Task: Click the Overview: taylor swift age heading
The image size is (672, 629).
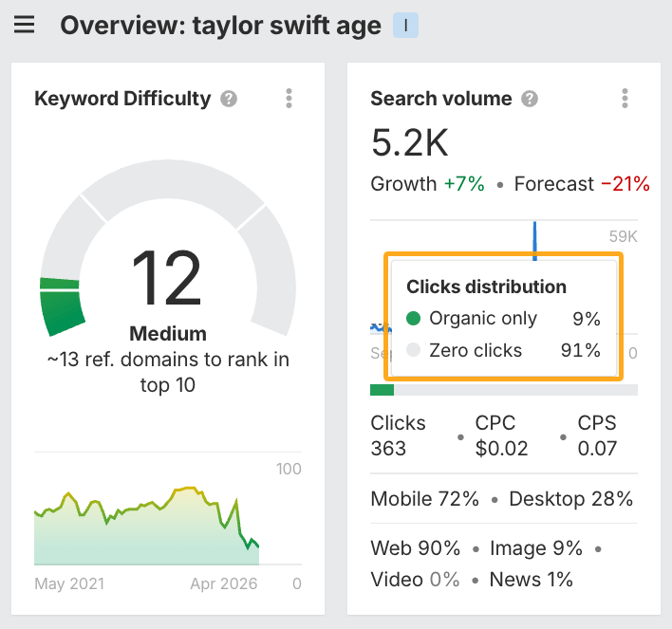Action: pyautogui.click(x=221, y=26)
